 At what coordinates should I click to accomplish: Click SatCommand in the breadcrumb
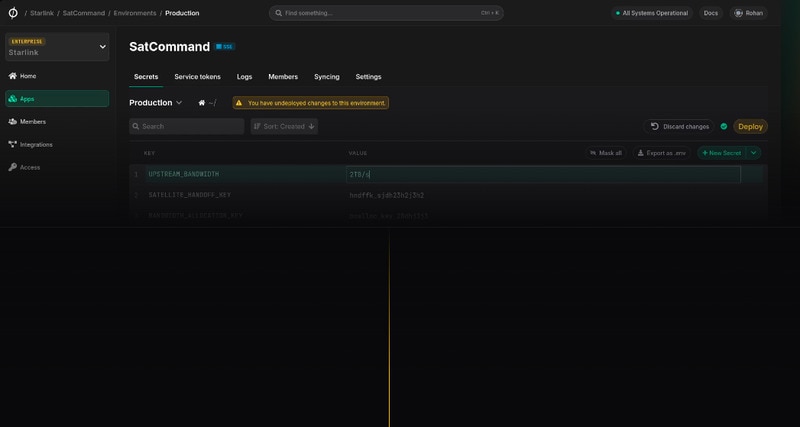[84, 13]
